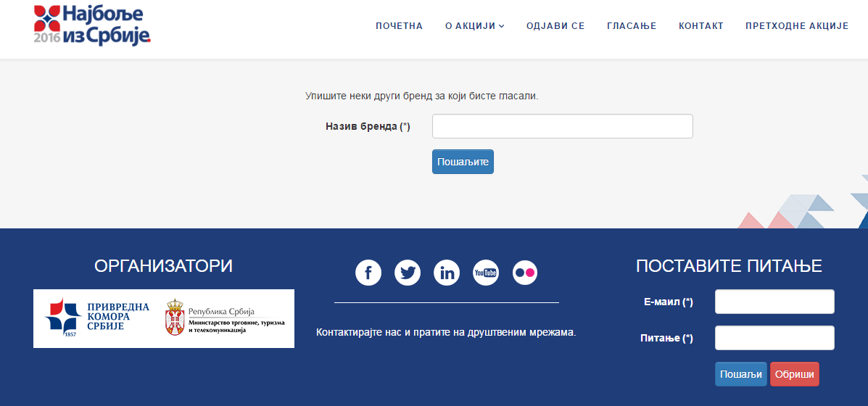Open the ГЛАСАЊЕ navigation page

click(632, 26)
